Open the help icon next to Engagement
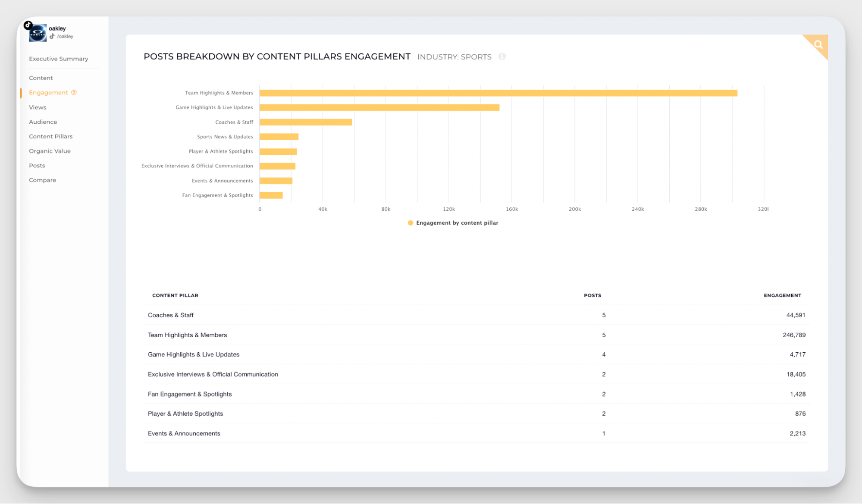The image size is (862, 504). coord(75,92)
